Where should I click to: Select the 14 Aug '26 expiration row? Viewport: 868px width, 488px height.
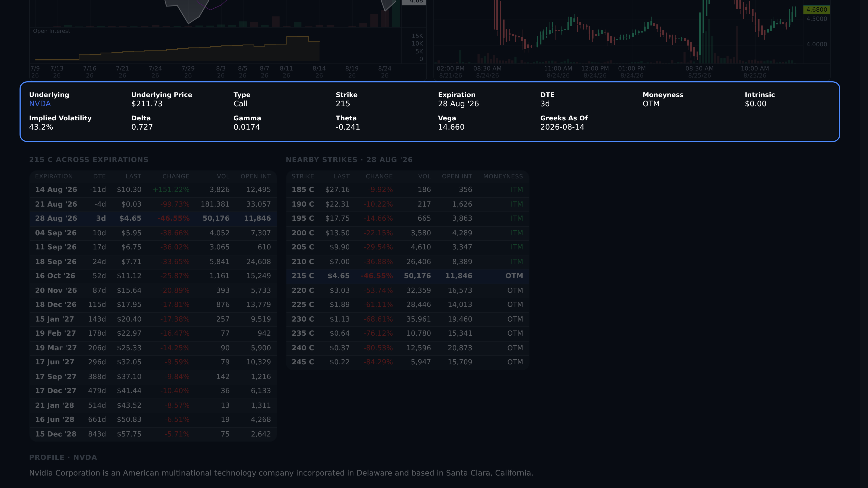153,190
